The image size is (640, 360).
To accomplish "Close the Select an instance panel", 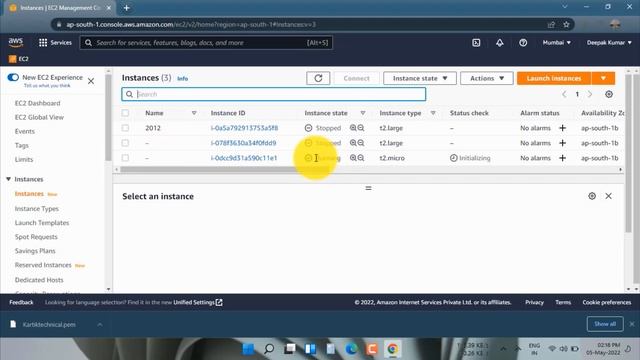I will coord(608,196).
